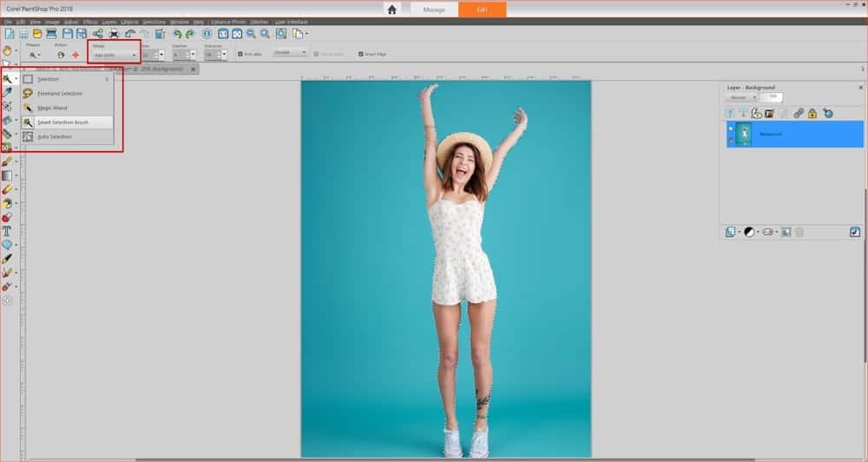
Task: Click the Home icon tab
Action: (x=391, y=10)
